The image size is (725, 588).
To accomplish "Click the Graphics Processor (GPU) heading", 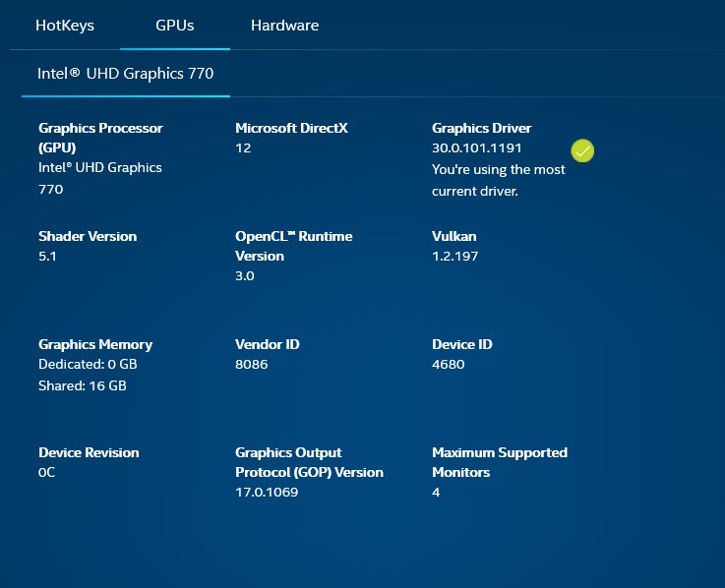I will point(100,138).
